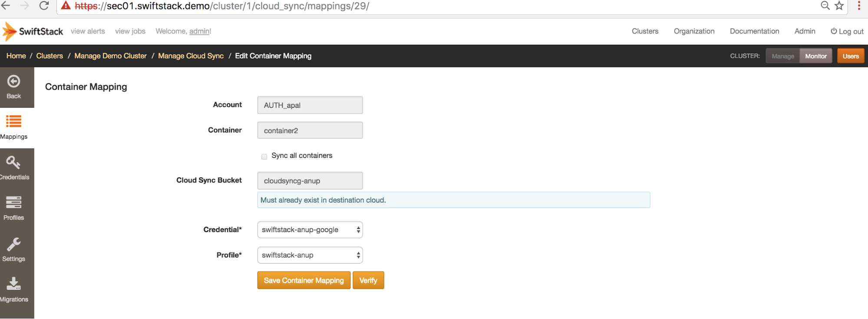Click the cluster Manage button
The image size is (868, 319).
click(x=783, y=56)
